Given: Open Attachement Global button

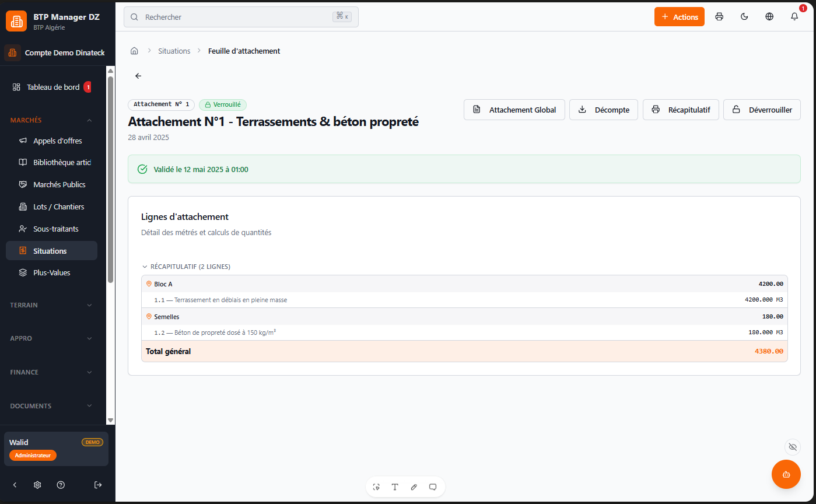Looking at the screenshot, I should pyautogui.click(x=514, y=110).
